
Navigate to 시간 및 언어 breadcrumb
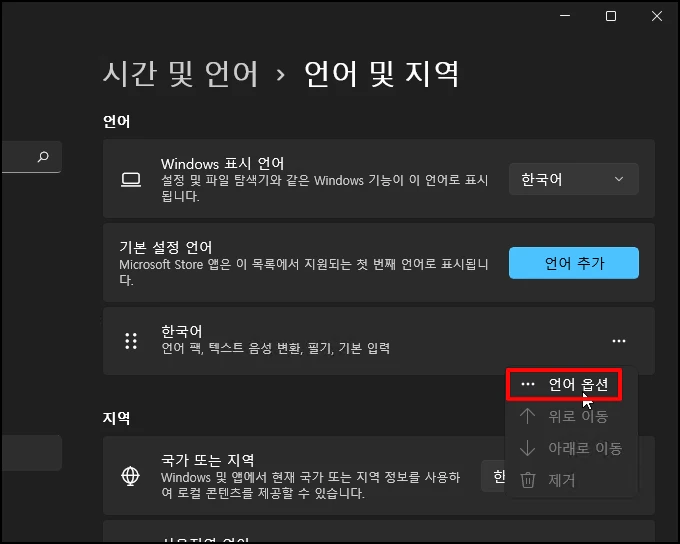[180, 74]
